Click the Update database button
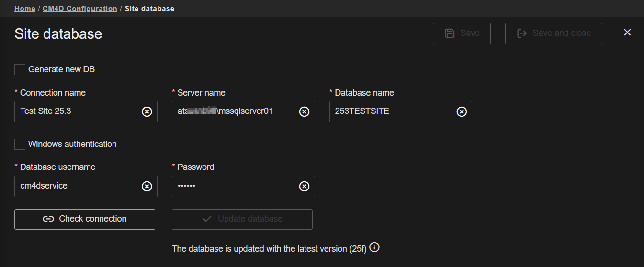Screen dimensions: 644x267 coord(242,219)
